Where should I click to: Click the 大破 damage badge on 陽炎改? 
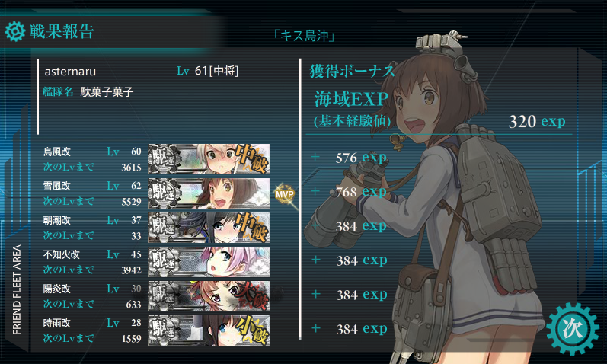[251, 296]
